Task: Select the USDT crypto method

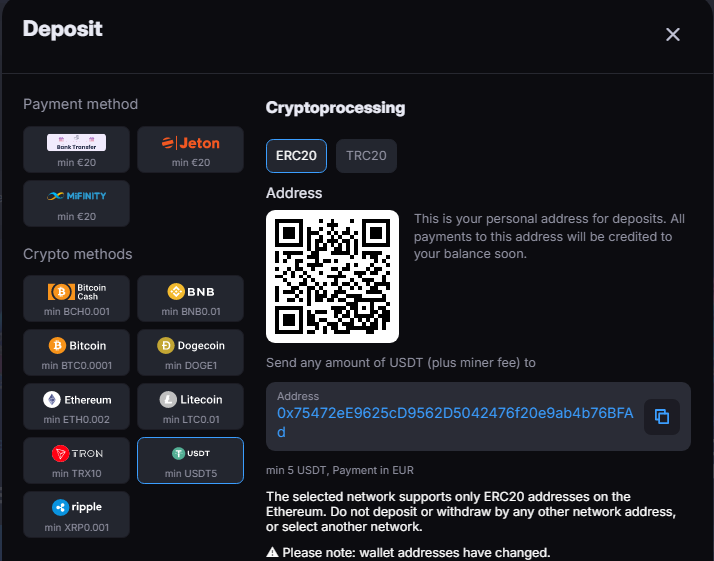Action: [x=190, y=460]
